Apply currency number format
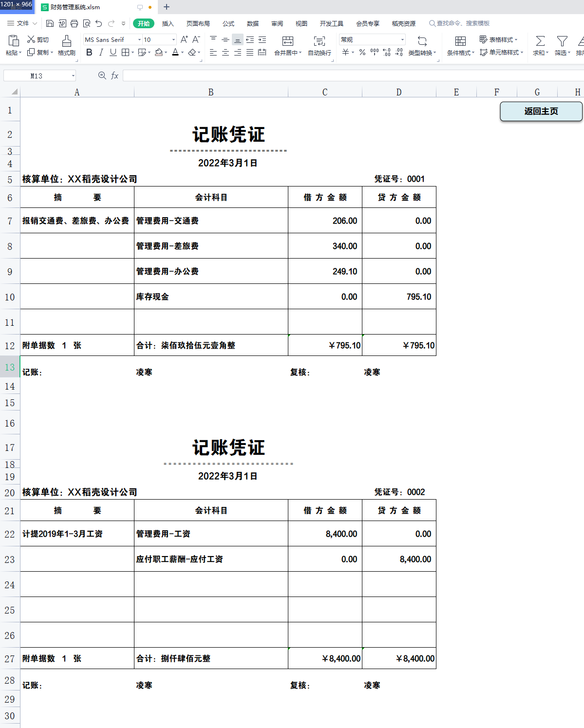This screenshot has height=728, width=584. pyautogui.click(x=346, y=53)
